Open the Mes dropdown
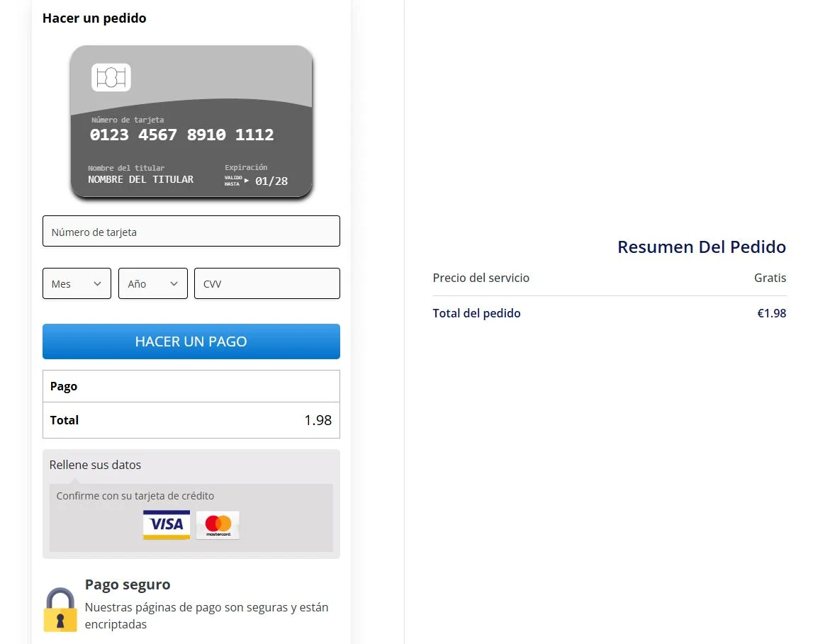The height and width of the screenshot is (644, 825). tap(77, 283)
